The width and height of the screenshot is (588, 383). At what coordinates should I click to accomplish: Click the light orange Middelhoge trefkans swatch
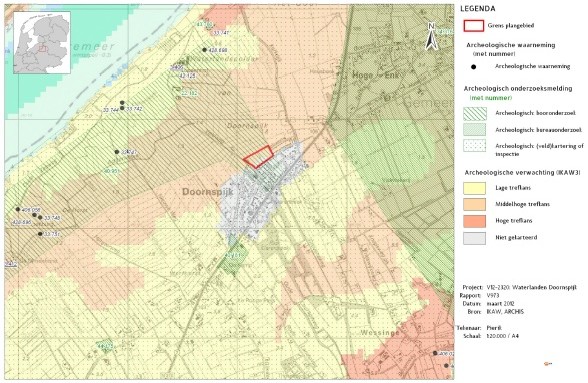pos(474,204)
